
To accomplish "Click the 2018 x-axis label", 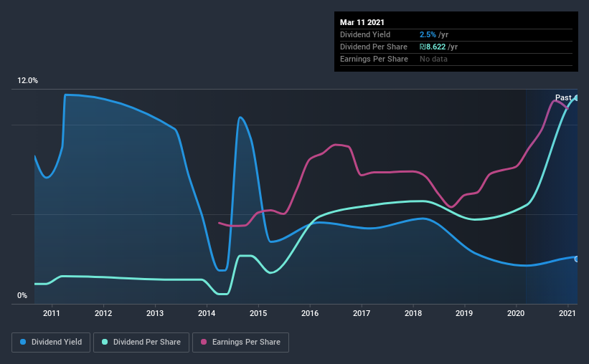I will pyautogui.click(x=413, y=313).
